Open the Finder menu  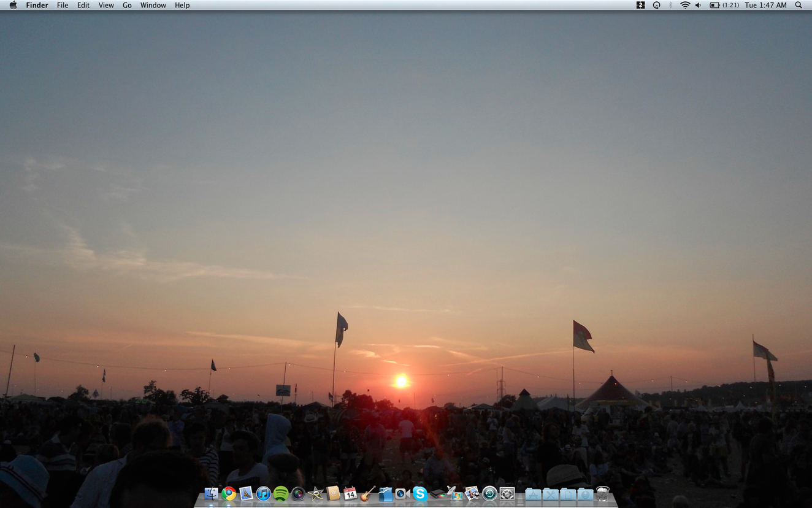[37, 5]
